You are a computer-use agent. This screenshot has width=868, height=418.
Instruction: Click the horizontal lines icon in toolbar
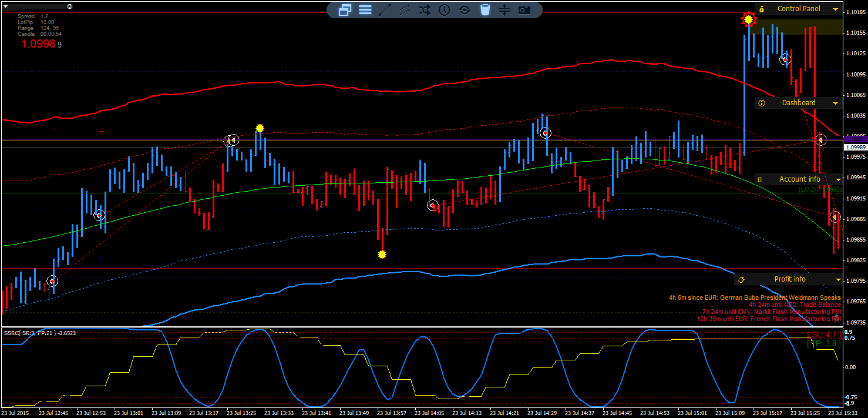[365, 9]
